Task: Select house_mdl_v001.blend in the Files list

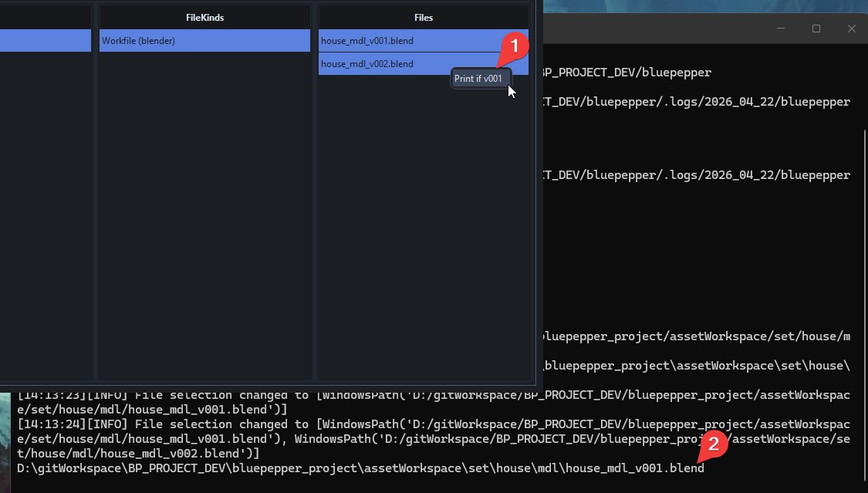Action: pos(424,41)
